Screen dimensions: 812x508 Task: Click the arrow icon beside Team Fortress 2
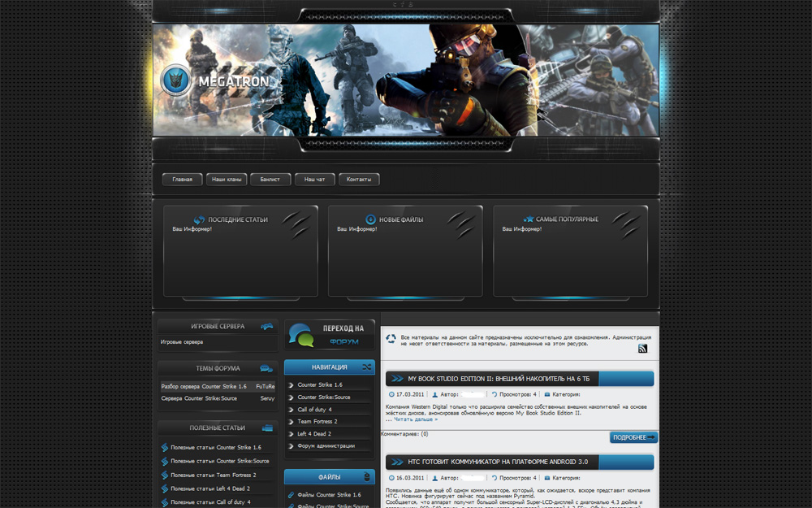(x=291, y=422)
